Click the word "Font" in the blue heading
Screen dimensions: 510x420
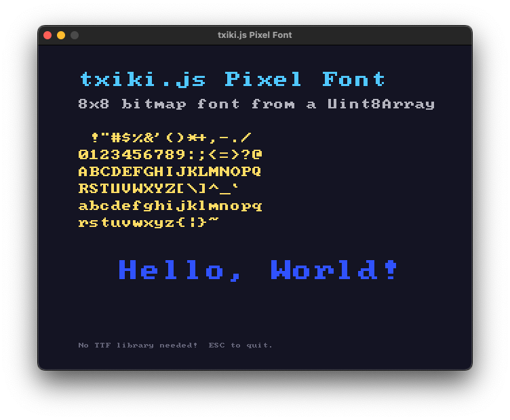point(354,80)
